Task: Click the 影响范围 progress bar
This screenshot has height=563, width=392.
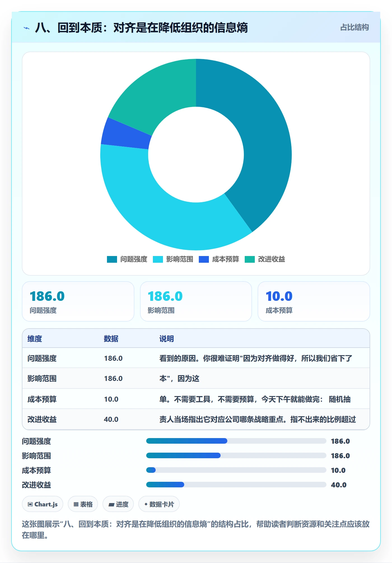Action: point(236,455)
